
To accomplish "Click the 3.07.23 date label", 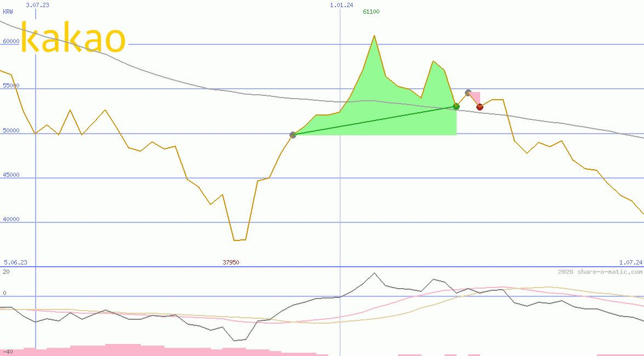I will pyautogui.click(x=37, y=5).
